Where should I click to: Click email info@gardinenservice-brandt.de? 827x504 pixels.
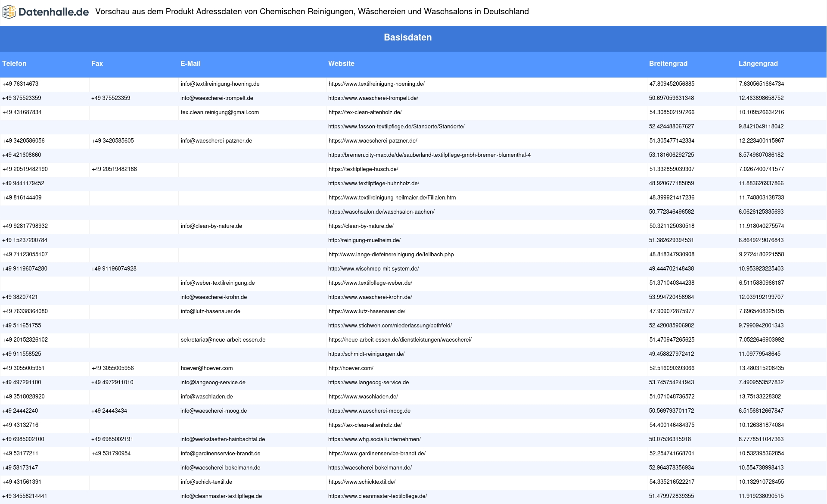[221, 454]
